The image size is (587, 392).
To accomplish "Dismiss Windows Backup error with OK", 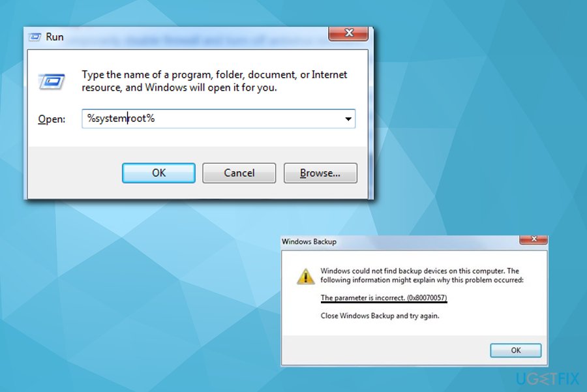I will pos(515,350).
